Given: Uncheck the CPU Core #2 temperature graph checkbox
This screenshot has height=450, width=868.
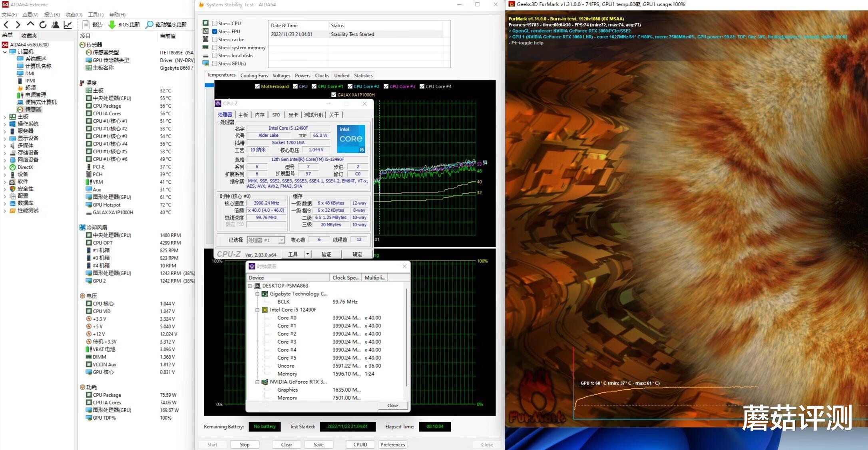Looking at the screenshot, I should 350,86.
